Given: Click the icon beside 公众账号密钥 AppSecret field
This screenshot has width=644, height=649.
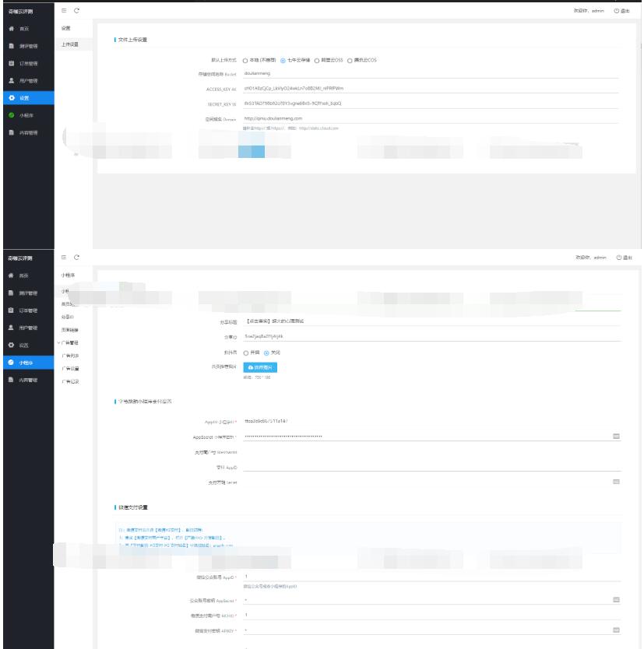Looking at the screenshot, I should coord(616,600).
